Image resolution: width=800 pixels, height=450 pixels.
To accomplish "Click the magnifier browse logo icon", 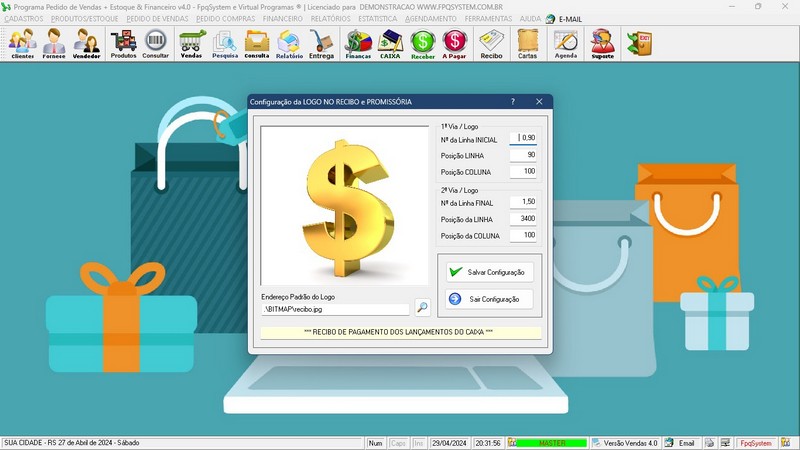I will point(422,307).
